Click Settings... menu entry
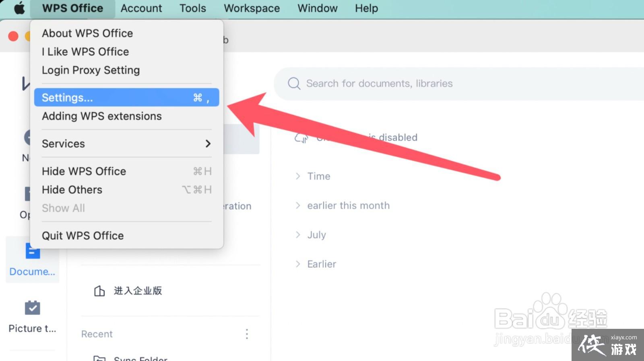The width and height of the screenshot is (644, 361). pos(127,97)
